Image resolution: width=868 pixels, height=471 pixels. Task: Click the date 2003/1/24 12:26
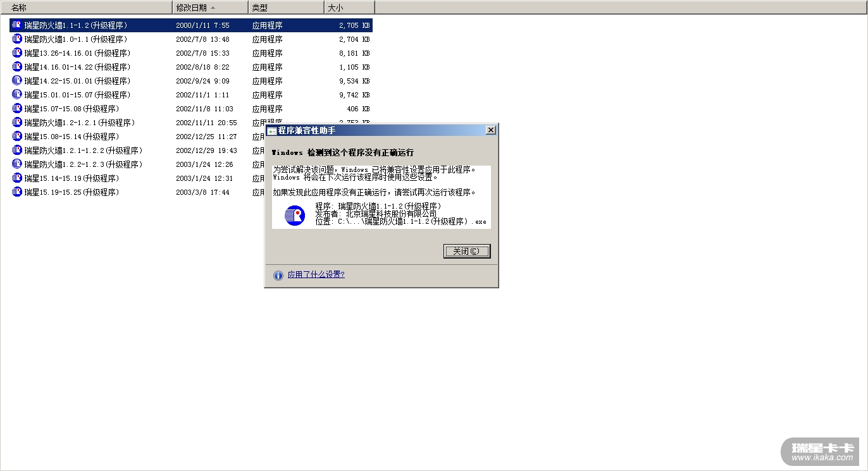tap(204, 165)
